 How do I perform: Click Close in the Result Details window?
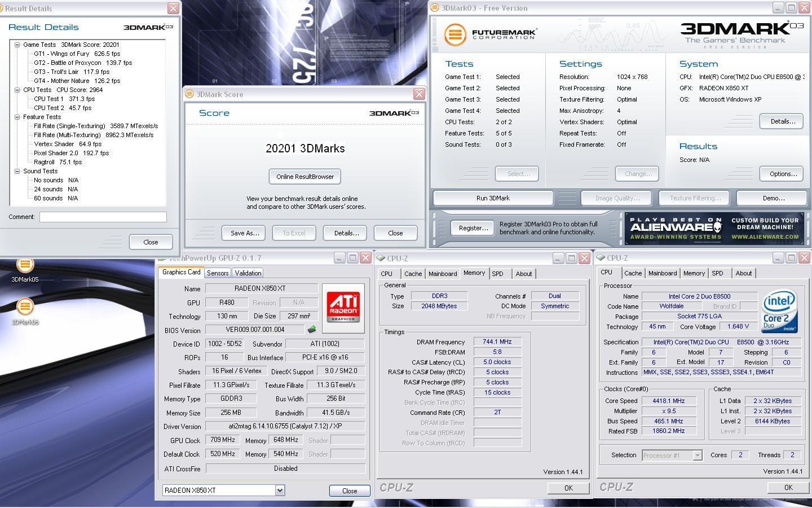(x=151, y=242)
